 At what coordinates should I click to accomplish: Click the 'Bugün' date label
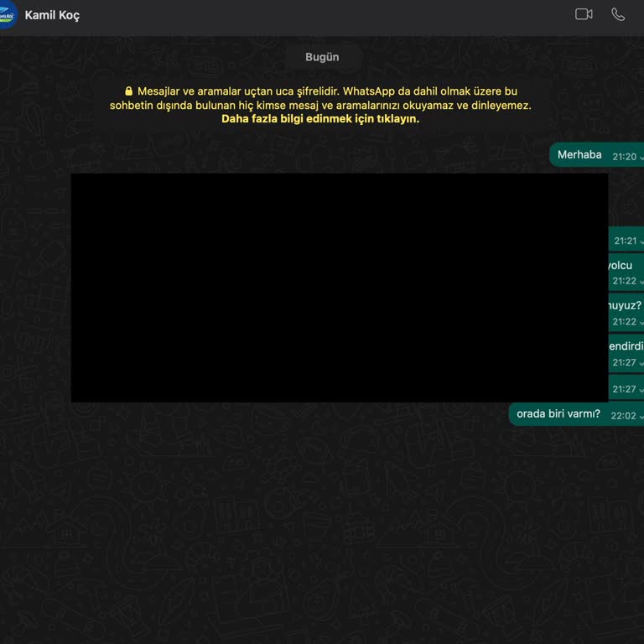click(x=322, y=57)
